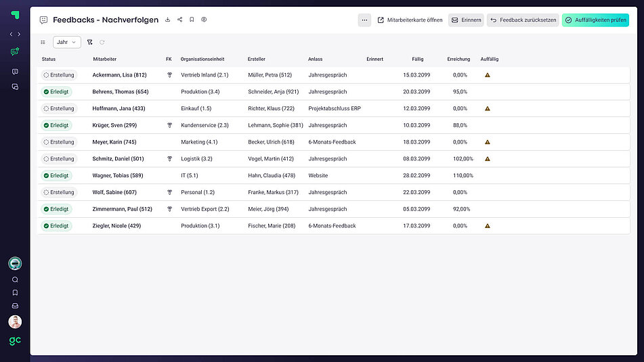Select the Wagner, Tobias (589) row
The height and width of the screenshot is (362, 644).
(x=118, y=175)
